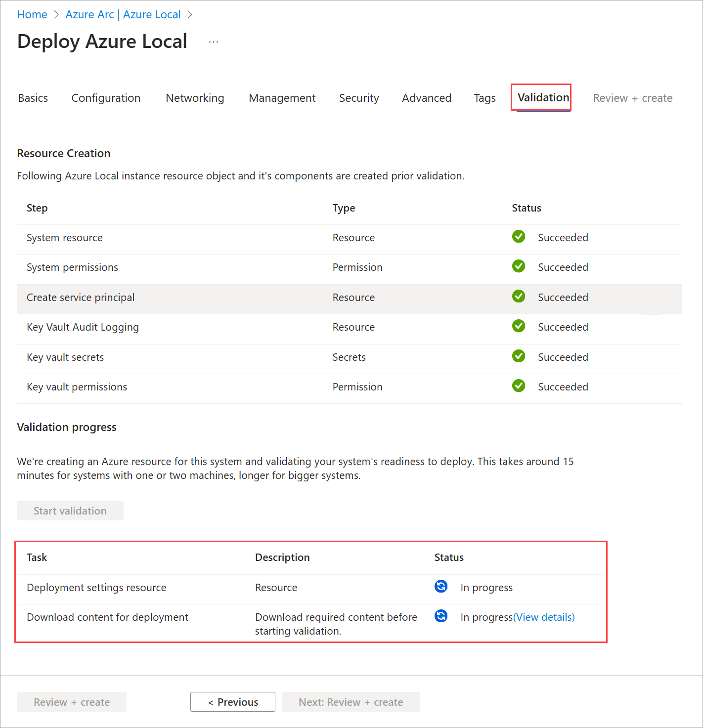Image resolution: width=703 pixels, height=728 pixels.
Task: Select the Create service principal row
Action: (x=198, y=298)
